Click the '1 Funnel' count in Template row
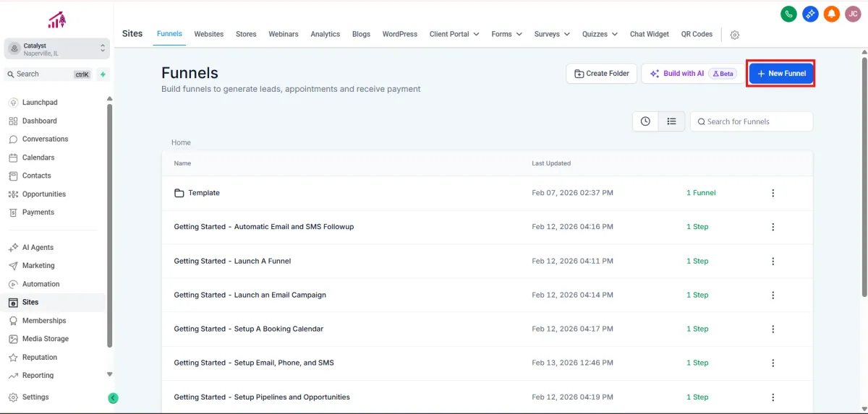Screen dimensions: 868x414 click(x=701, y=193)
